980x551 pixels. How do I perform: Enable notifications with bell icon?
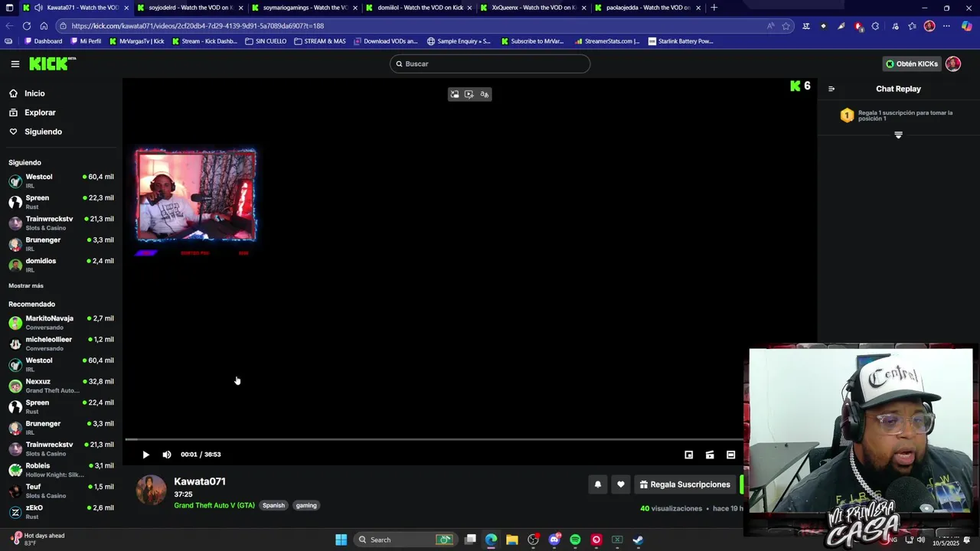[598, 484]
